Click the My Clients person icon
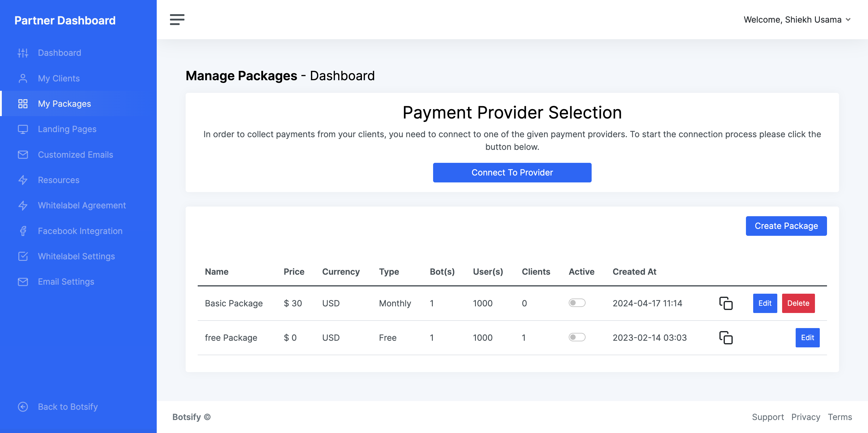 click(x=23, y=78)
